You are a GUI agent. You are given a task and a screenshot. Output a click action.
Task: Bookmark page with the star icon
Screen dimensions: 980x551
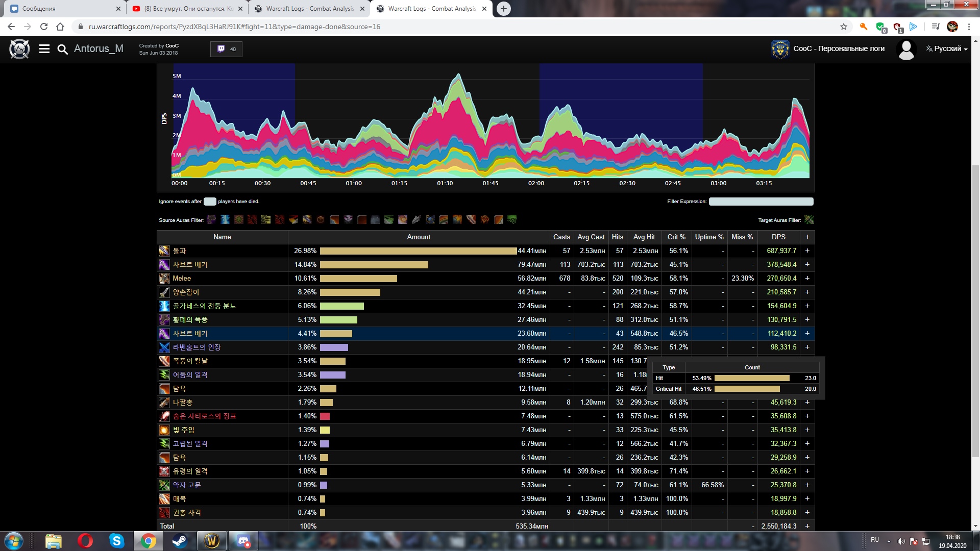844,27
